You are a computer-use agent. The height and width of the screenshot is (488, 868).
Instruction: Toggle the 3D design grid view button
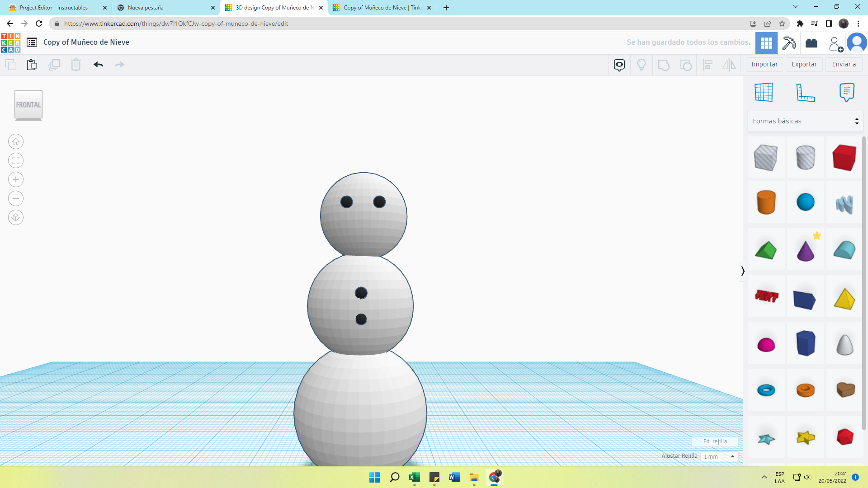point(766,43)
